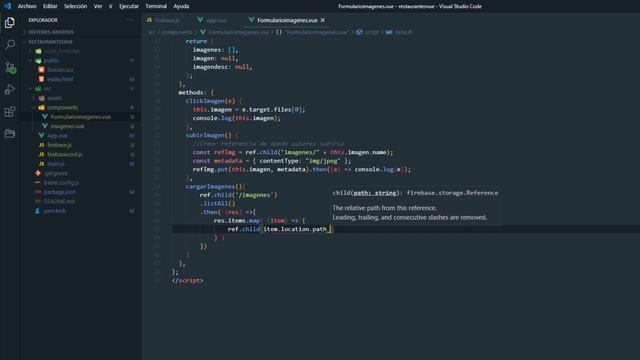The width and height of the screenshot is (640, 360).
Task: Close the Formularioimagenes.vue tab
Action: (x=323, y=20)
